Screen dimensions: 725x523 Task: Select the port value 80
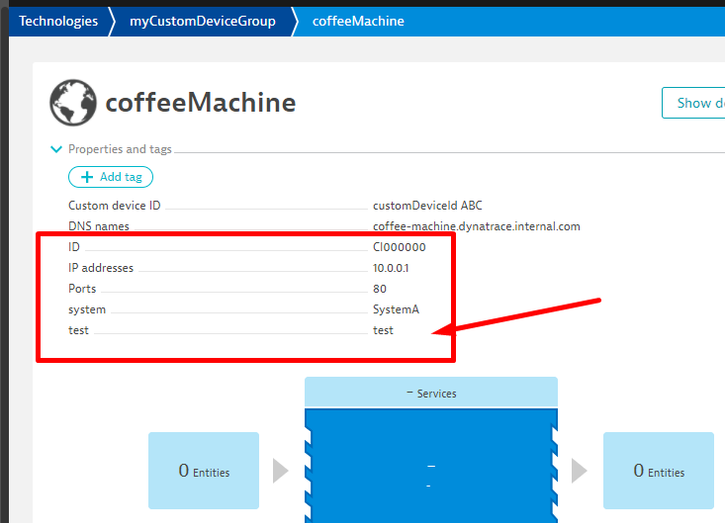pos(380,289)
